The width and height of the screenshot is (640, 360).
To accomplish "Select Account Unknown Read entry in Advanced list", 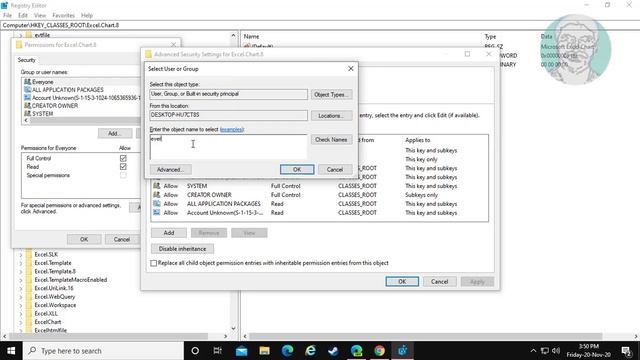I will (x=319, y=213).
